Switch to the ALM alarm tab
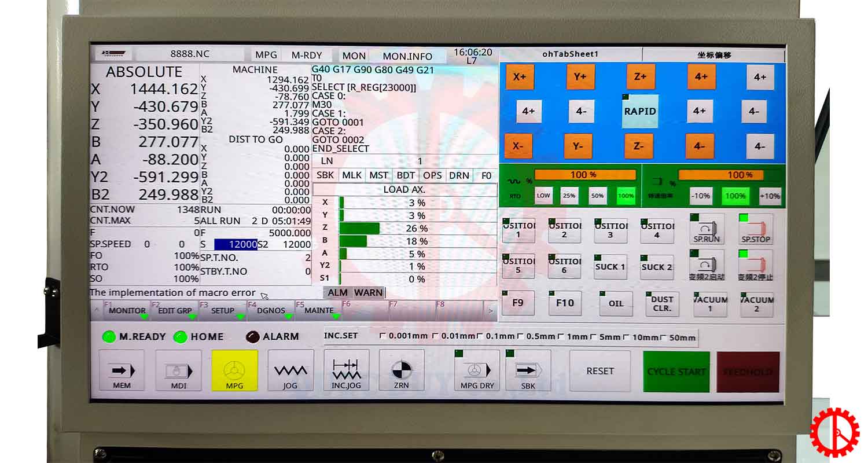 tap(337, 293)
